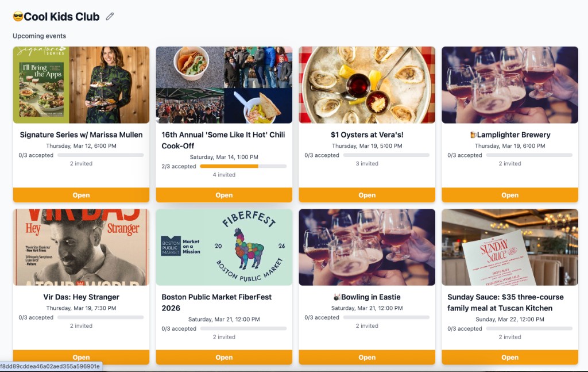Click the oysters photo on Vera's event
The height and width of the screenshot is (372, 588).
pos(366,84)
